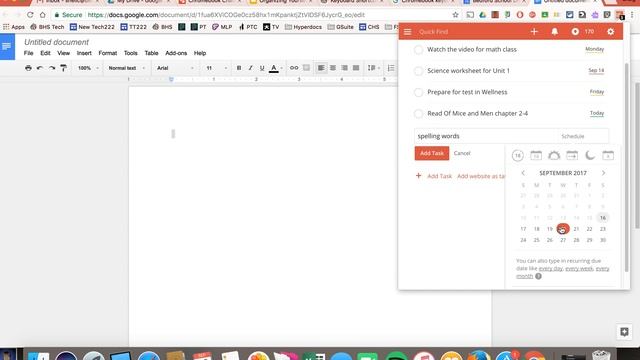Redo with the Docs toolbar arrow
The image size is (640, 360).
51,68
